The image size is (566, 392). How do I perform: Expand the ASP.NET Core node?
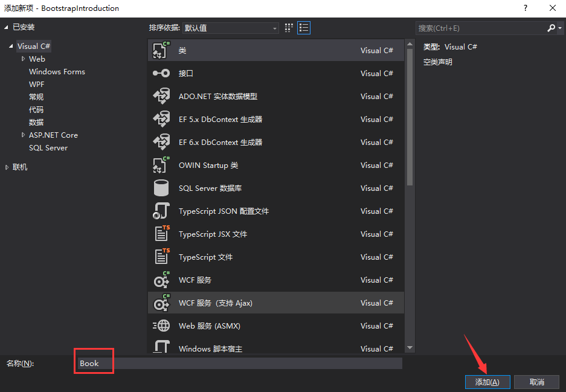click(23, 135)
